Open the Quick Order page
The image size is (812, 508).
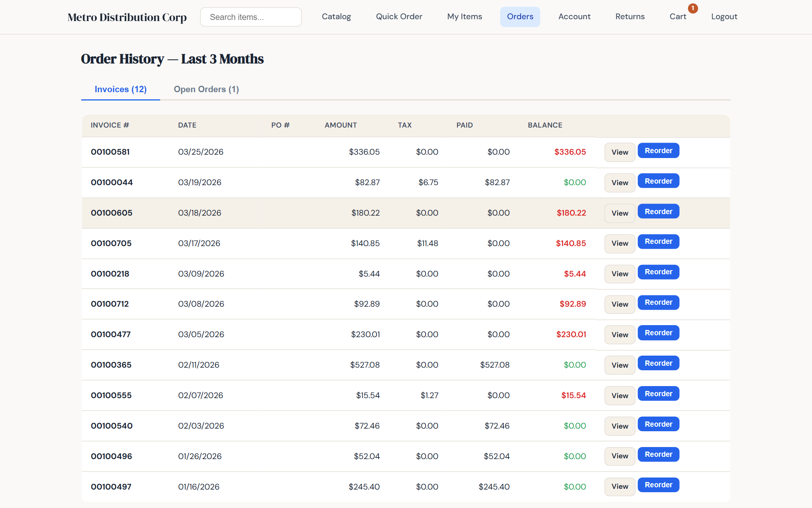(x=398, y=17)
